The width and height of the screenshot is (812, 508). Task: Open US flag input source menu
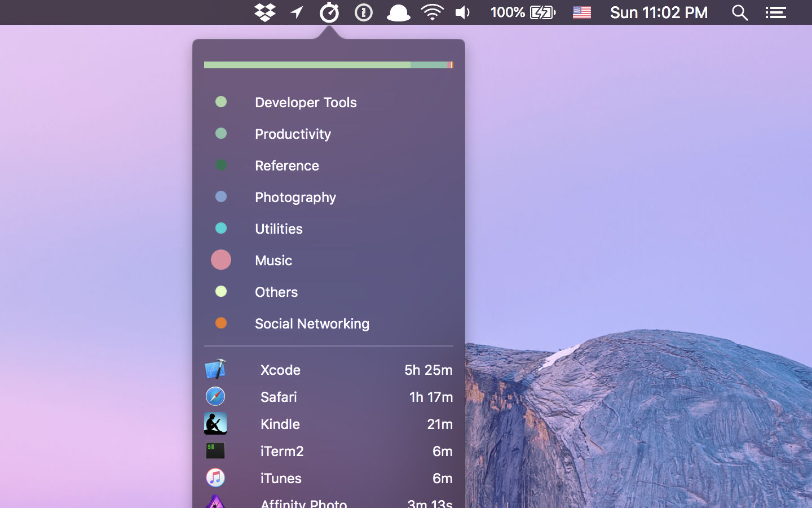coord(582,12)
